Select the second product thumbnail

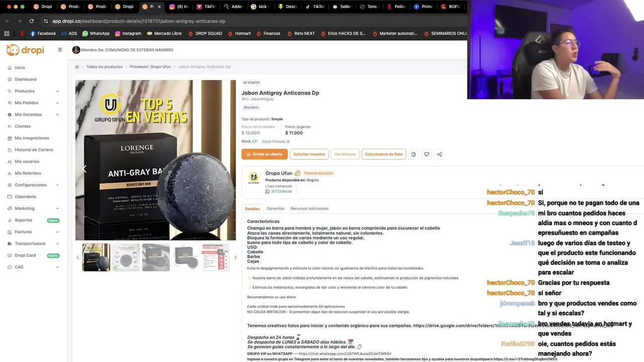coord(126,257)
